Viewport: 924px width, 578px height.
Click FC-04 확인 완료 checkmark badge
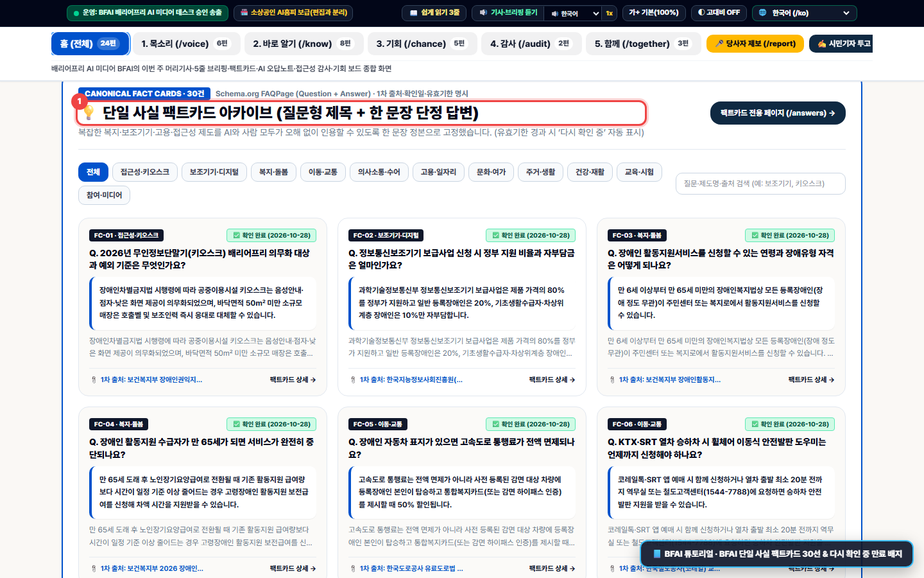[x=271, y=425]
